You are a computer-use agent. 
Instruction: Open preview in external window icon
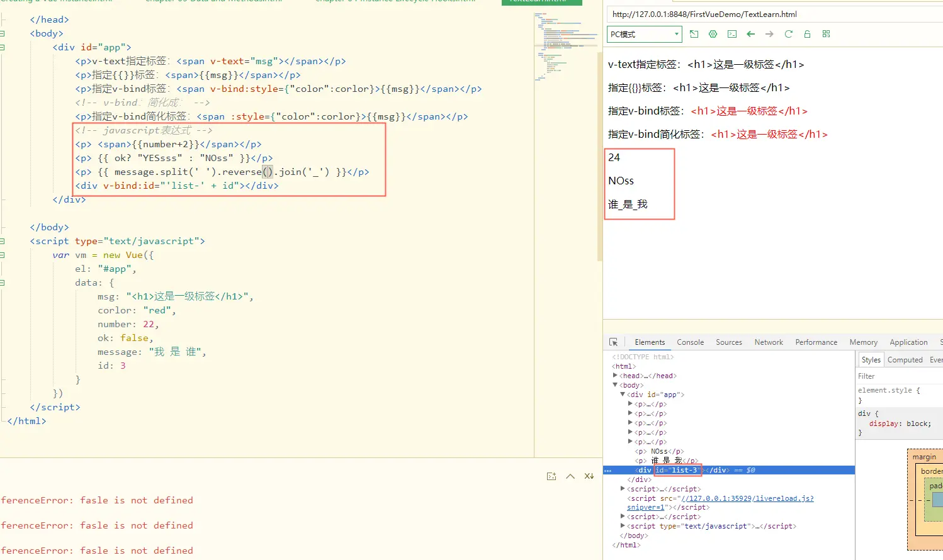pyautogui.click(x=694, y=34)
